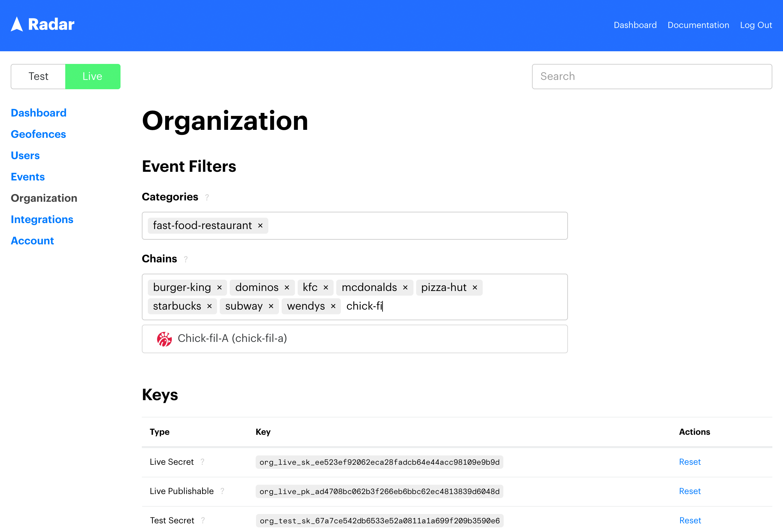
Task: Open the Documentation menu item
Action: tap(698, 24)
